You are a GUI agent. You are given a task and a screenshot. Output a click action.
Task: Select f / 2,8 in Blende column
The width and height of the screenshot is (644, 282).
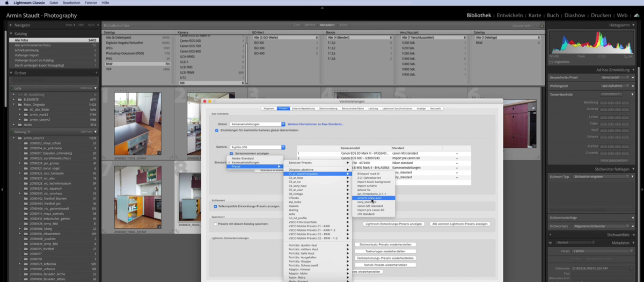coord(359,58)
